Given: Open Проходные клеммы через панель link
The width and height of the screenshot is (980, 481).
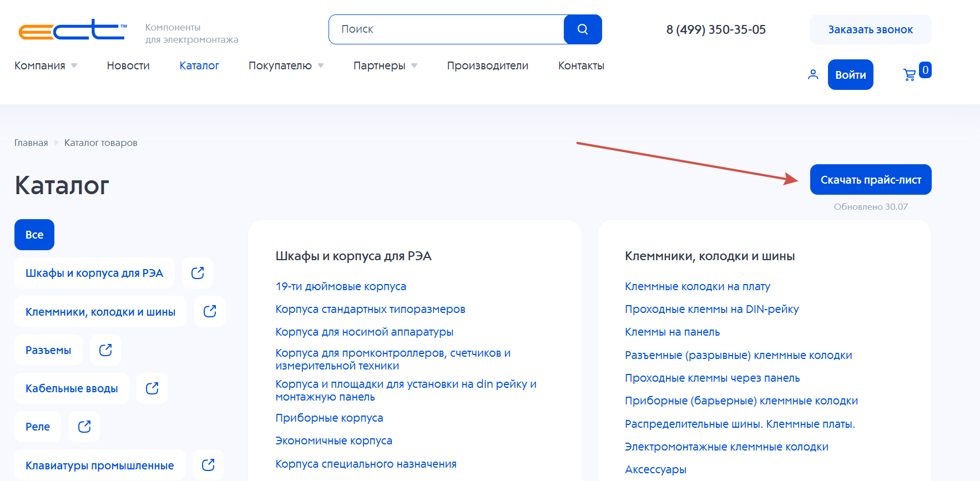Looking at the screenshot, I should 713,378.
